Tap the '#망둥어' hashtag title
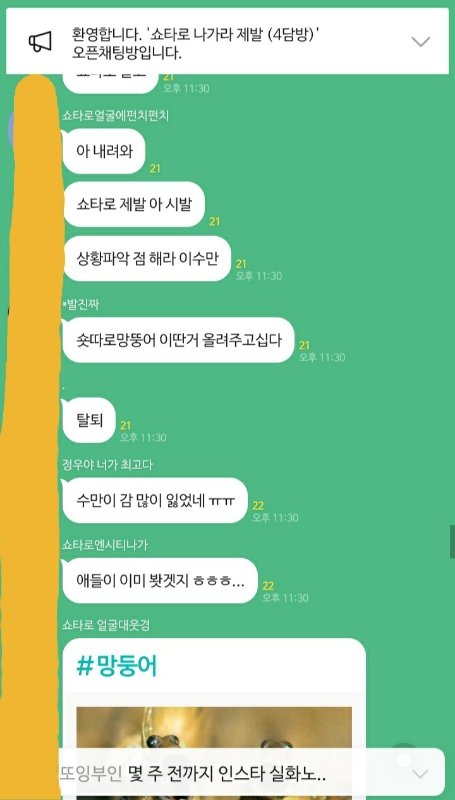Screen dimensions: 455x800 coord(117,666)
